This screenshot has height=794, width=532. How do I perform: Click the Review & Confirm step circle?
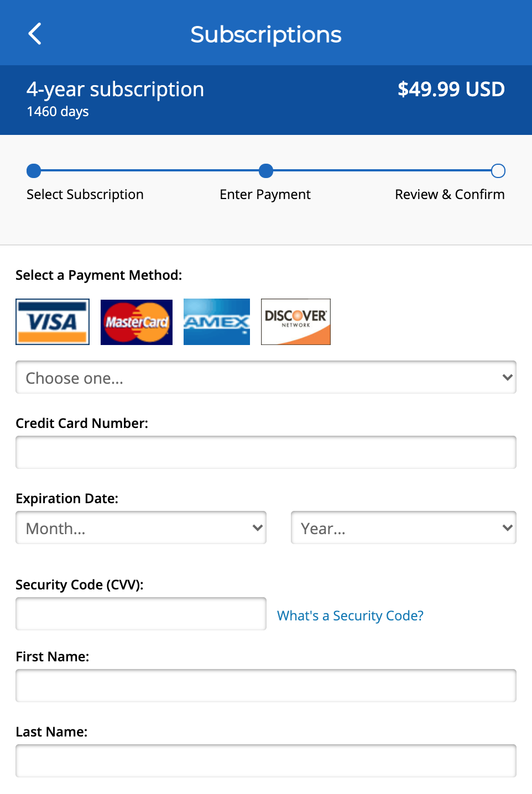click(x=498, y=171)
